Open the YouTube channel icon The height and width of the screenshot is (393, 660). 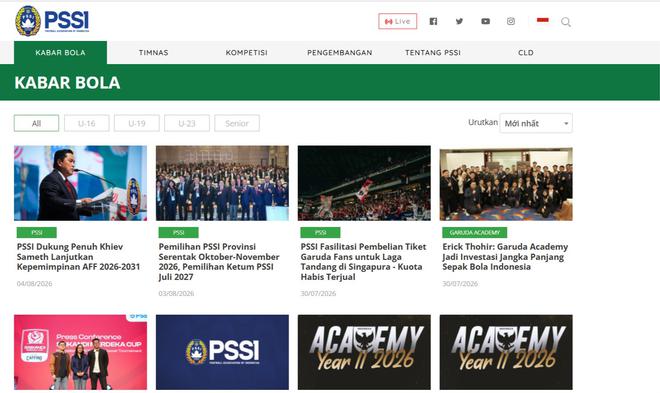pyautogui.click(x=485, y=21)
